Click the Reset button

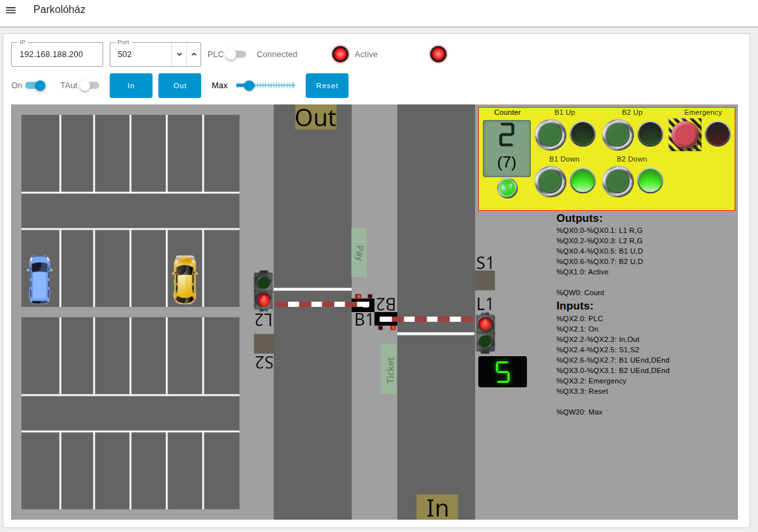[327, 86]
